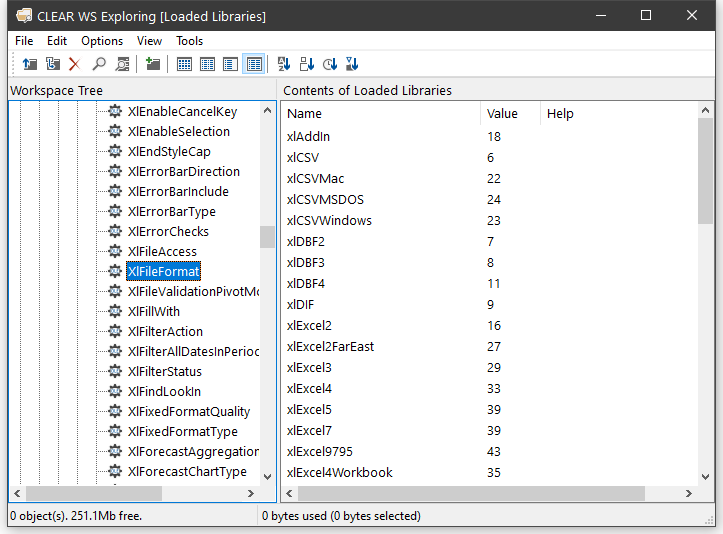Viewport: 723px width, 534px height.
Task: Click the gear icon beside XlFileAccess
Action: point(115,252)
